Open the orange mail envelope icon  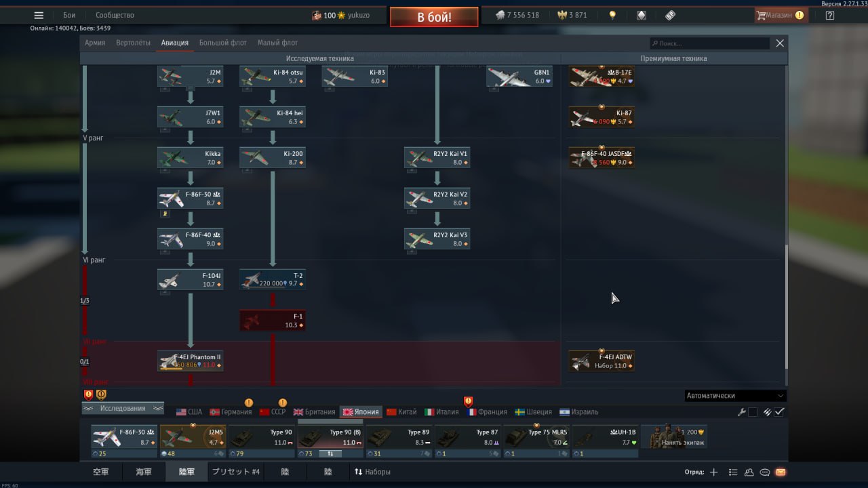point(781,472)
